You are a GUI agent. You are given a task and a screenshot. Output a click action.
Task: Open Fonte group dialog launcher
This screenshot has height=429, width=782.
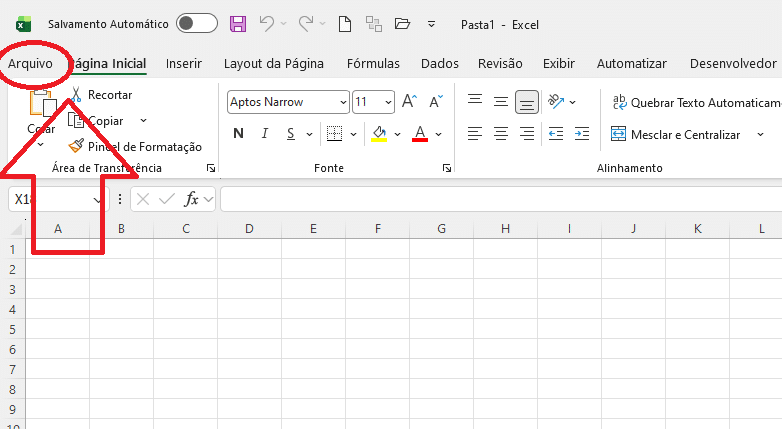pyautogui.click(x=447, y=169)
